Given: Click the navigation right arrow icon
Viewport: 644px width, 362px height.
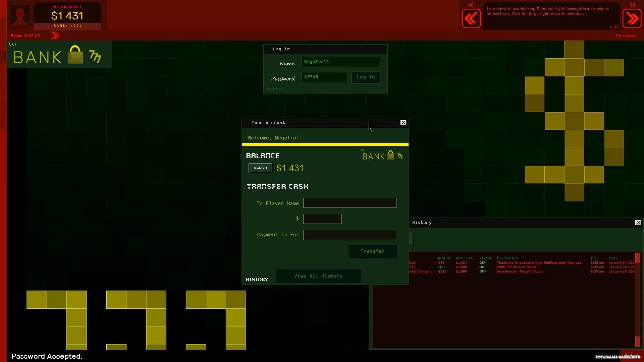Looking at the screenshot, I should pyautogui.click(x=632, y=18).
